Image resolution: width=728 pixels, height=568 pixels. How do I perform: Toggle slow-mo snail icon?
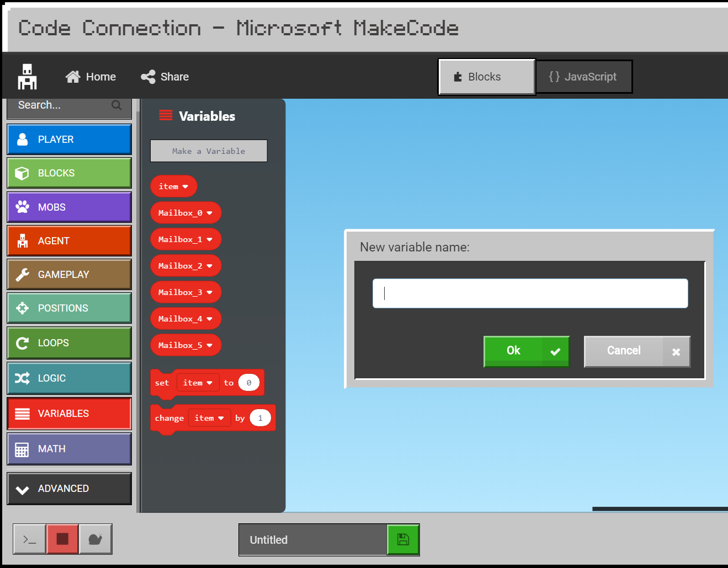pos(95,539)
